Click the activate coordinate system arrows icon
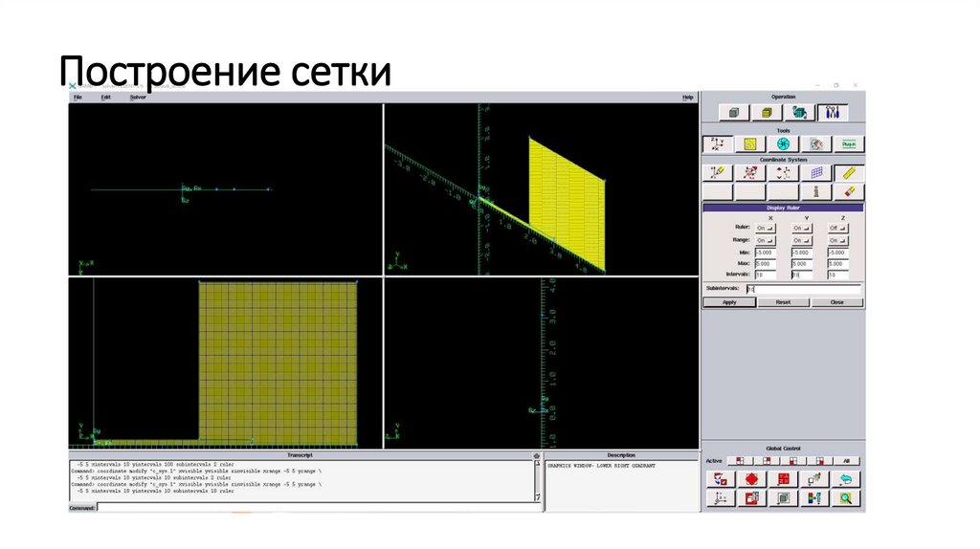This screenshot has width=980, height=549. click(783, 173)
